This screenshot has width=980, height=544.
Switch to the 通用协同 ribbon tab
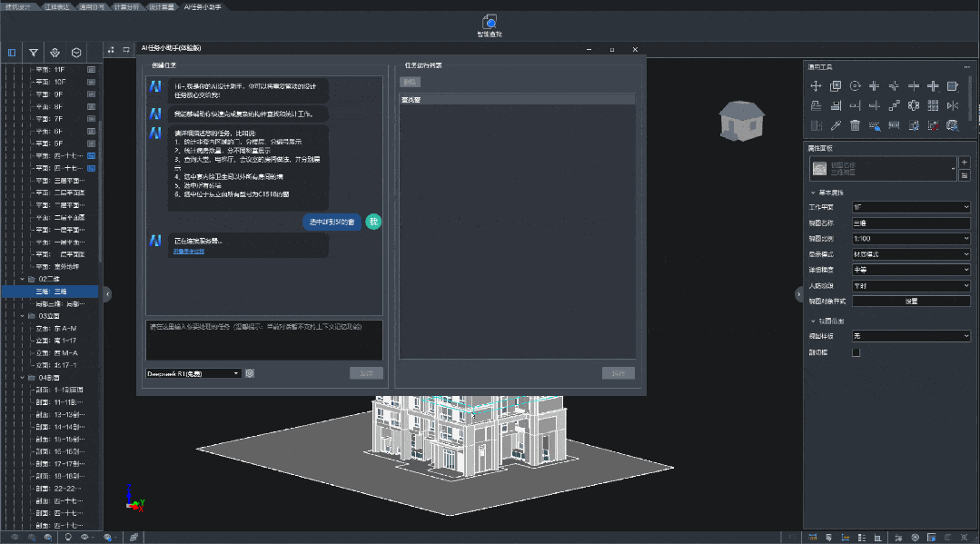point(92,7)
